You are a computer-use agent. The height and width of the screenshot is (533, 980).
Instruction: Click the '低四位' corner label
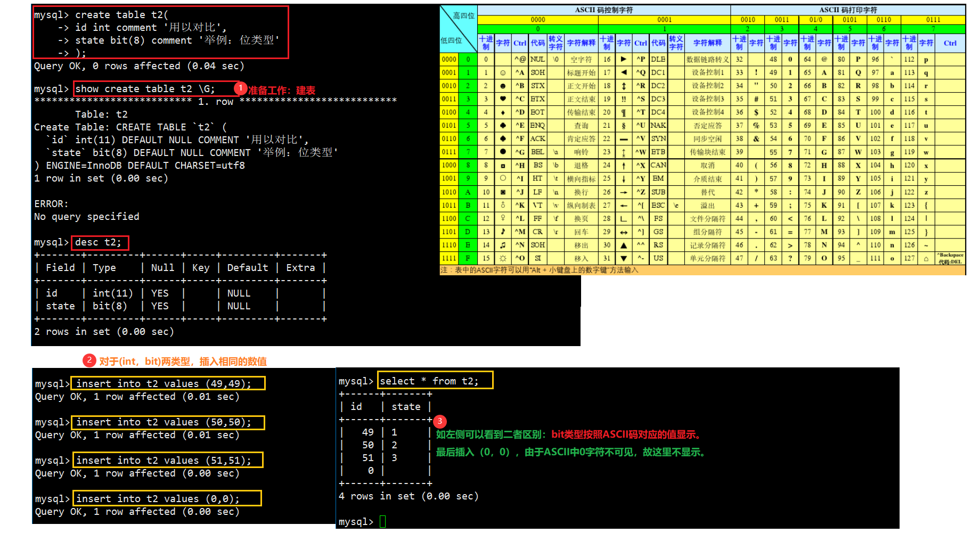[451, 40]
